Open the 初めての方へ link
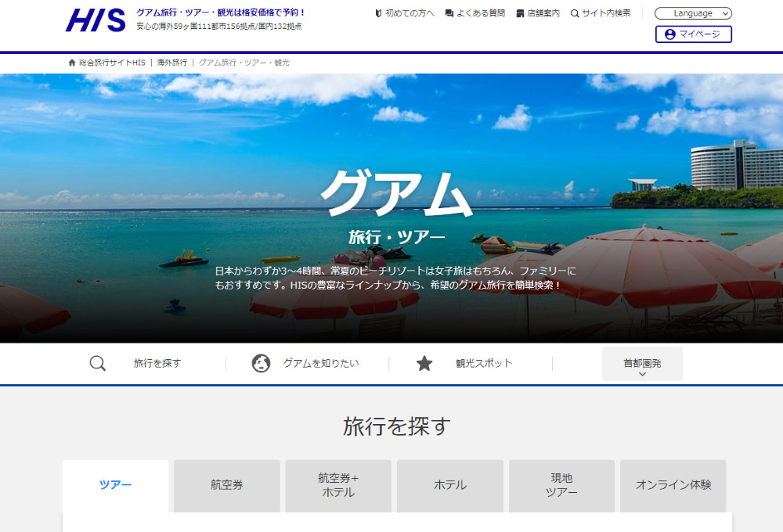This screenshot has width=783, height=532. pos(405,13)
